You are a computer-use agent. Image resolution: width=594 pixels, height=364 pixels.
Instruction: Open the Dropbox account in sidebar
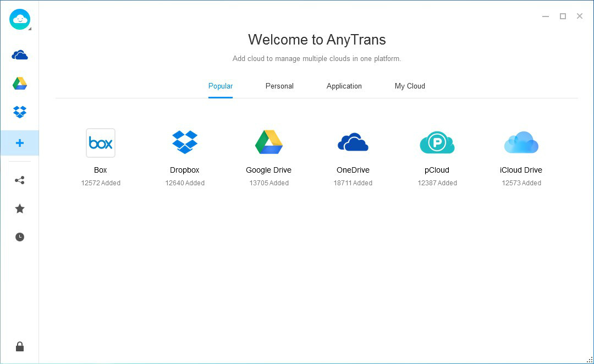coord(20,112)
